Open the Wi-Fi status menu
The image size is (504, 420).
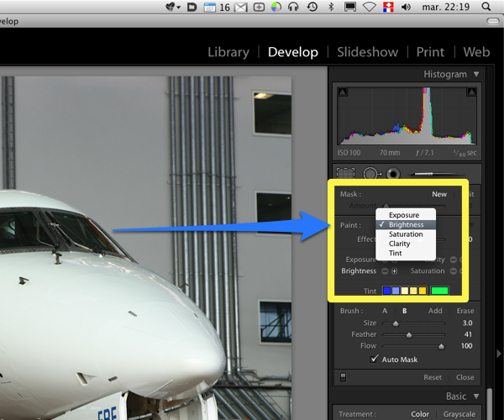[x=370, y=7]
